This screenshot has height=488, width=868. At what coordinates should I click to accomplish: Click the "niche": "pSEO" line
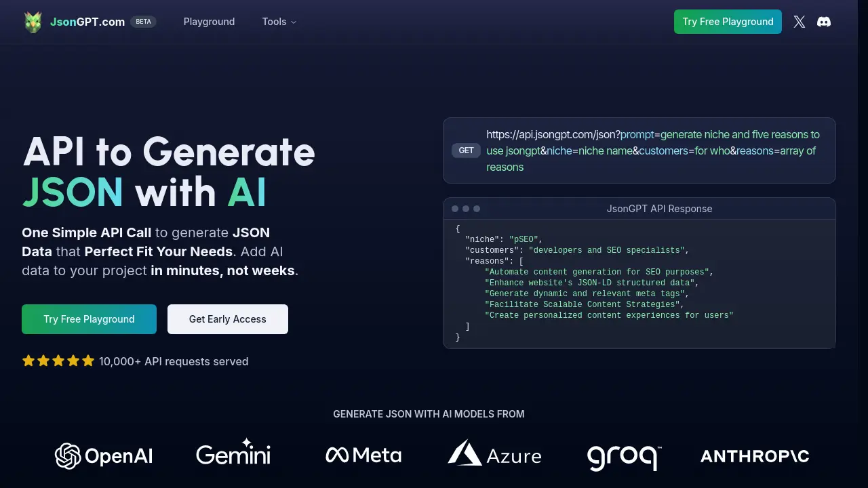pos(505,239)
